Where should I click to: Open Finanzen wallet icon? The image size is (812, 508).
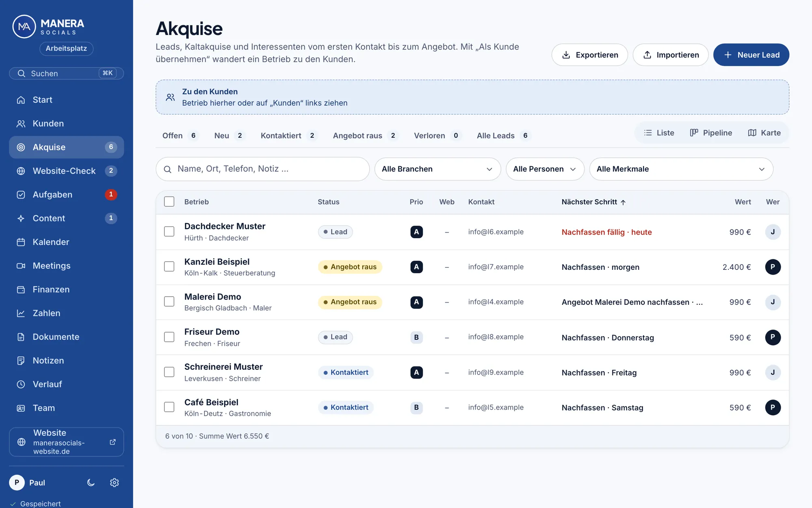[x=21, y=289]
